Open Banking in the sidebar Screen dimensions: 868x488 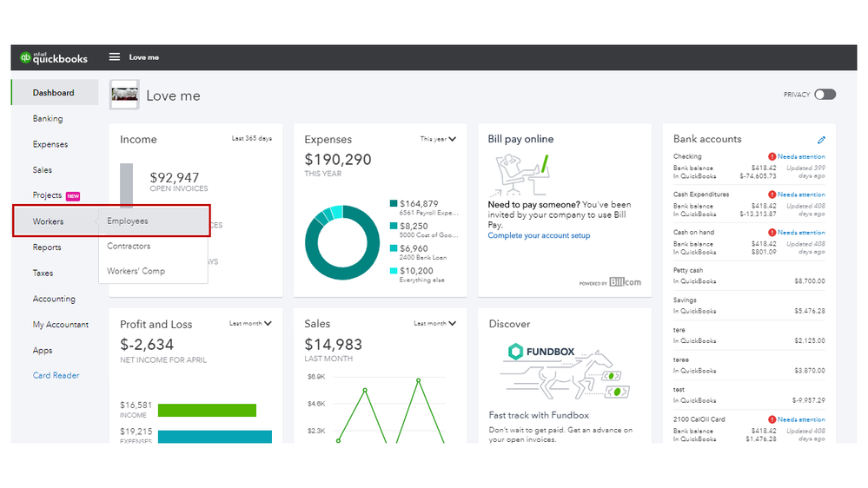pos(48,118)
